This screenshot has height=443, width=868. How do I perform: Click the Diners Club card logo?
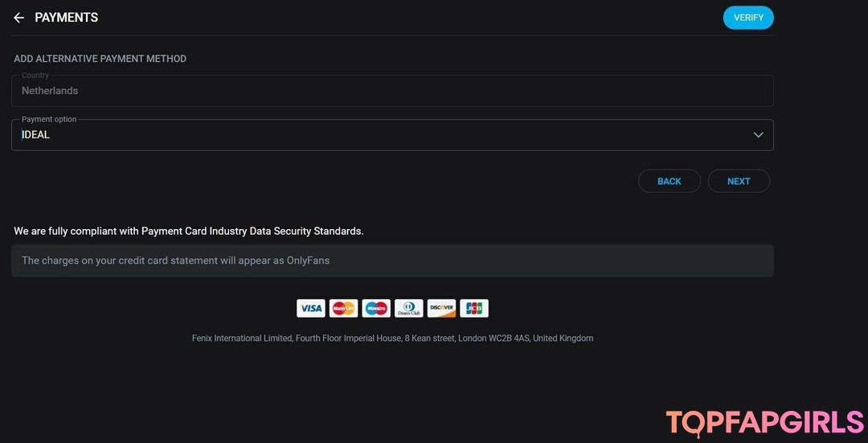408,308
